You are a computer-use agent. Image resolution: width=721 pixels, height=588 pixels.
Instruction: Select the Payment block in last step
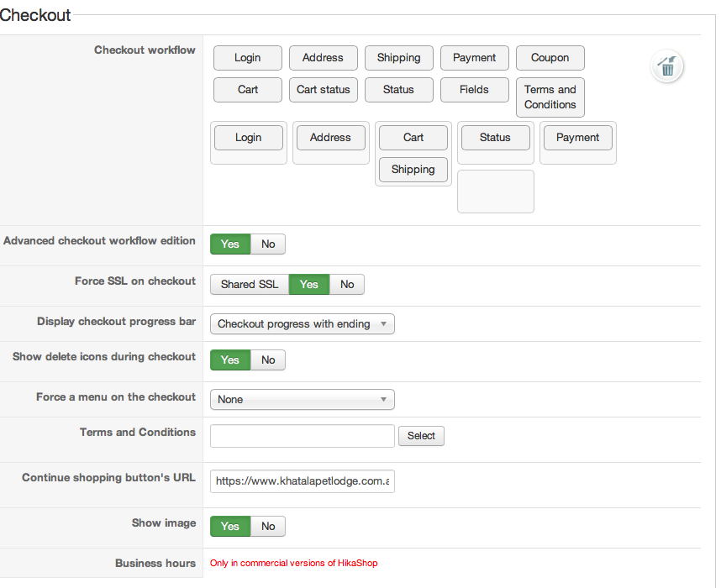(578, 138)
